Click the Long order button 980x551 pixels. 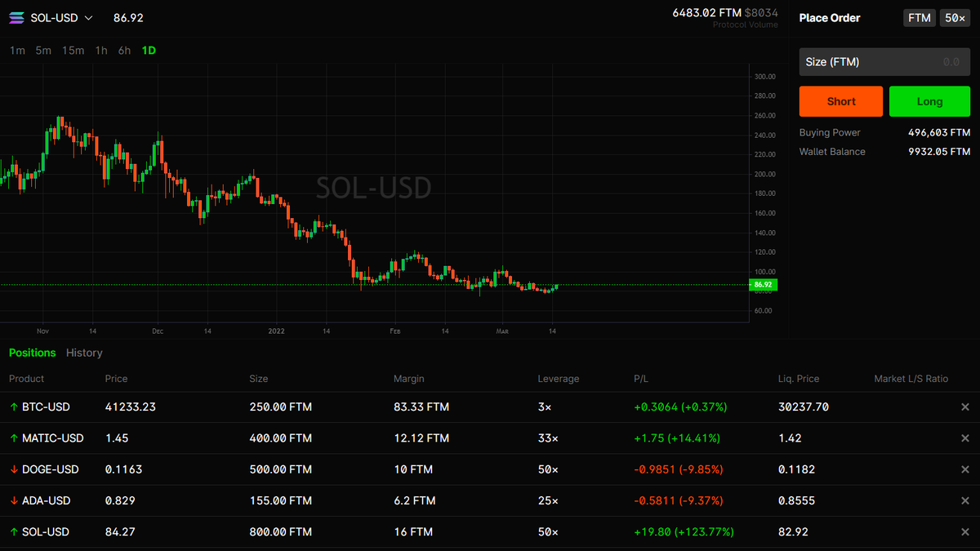(x=929, y=101)
